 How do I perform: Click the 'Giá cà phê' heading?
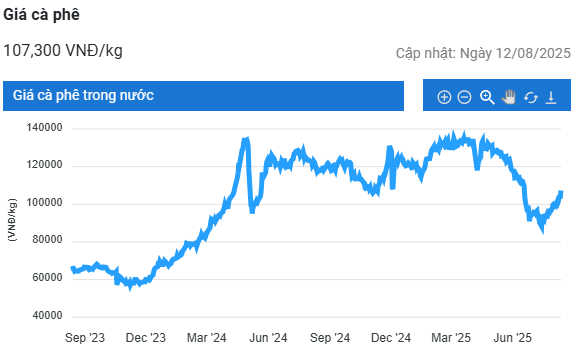click(x=42, y=15)
